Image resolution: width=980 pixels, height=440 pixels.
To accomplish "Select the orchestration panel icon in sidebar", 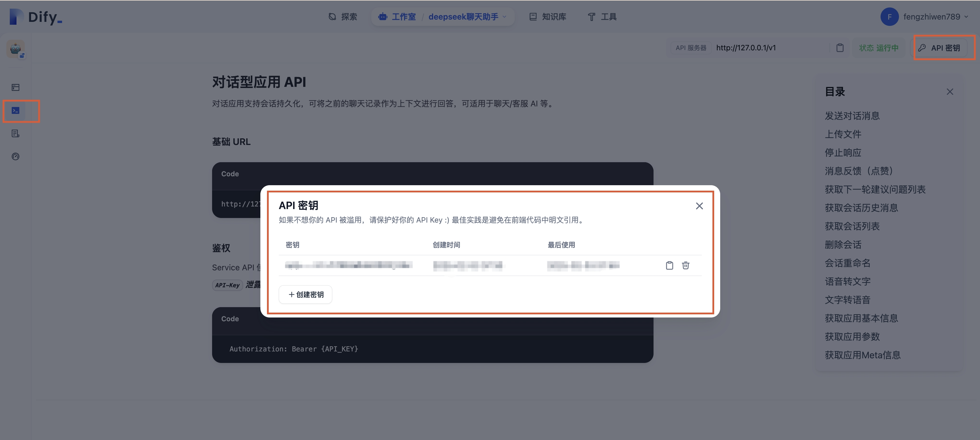I will [x=16, y=87].
